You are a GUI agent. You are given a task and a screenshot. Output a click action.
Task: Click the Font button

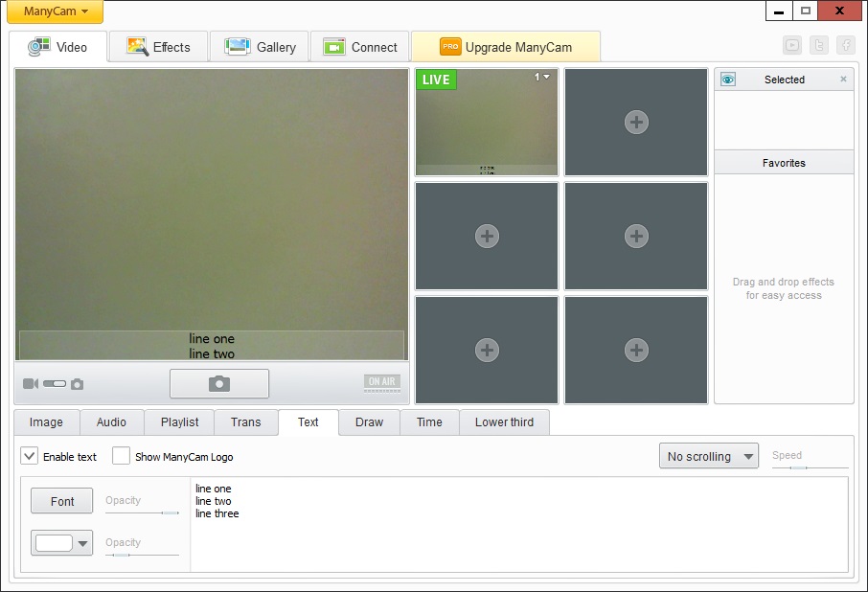coord(61,501)
